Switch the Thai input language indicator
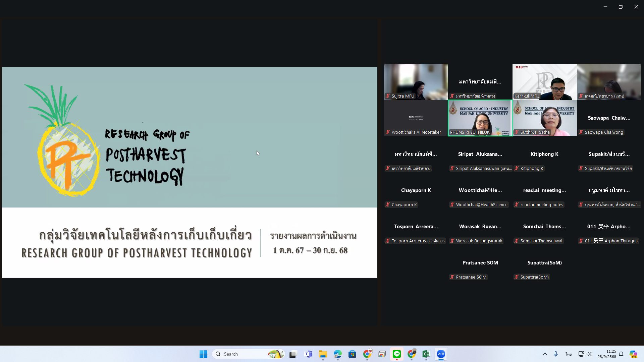This screenshot has height=362, width=644. (x=568, y=354)
